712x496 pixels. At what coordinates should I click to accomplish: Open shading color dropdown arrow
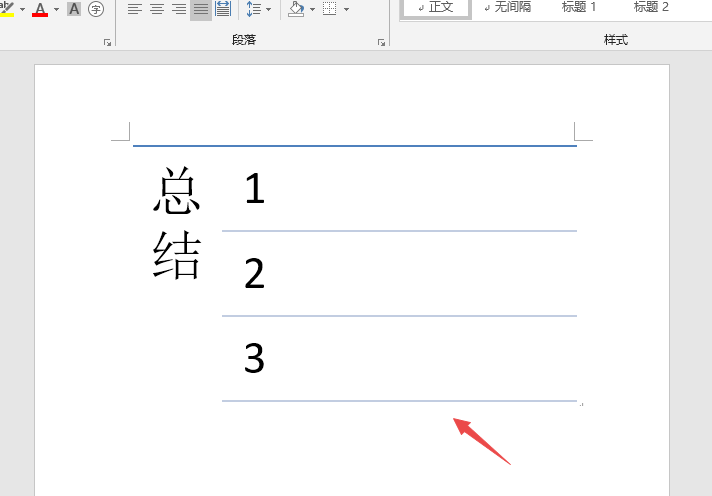coord(312,9)
